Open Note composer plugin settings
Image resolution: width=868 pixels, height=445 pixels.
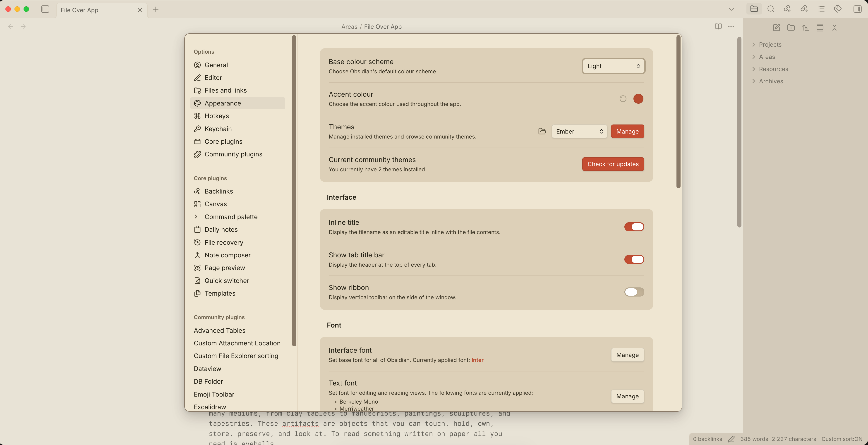(x=237, y=255)
